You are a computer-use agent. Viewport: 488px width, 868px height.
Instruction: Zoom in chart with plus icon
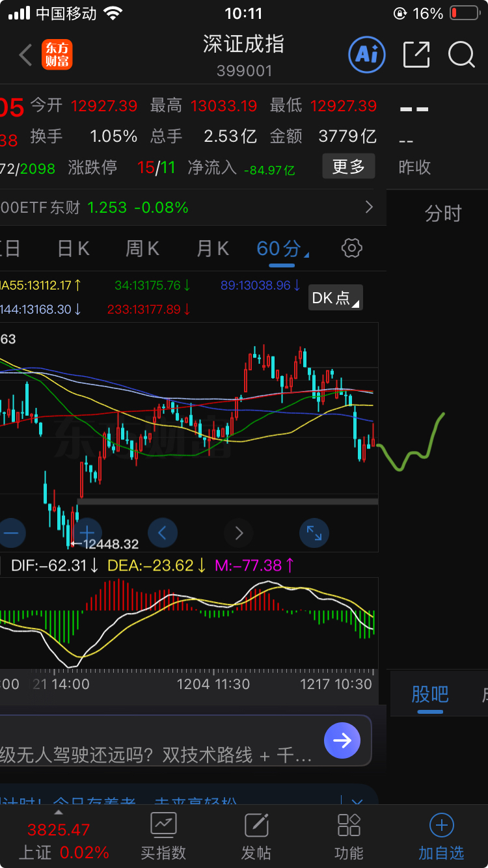click(x=87, y=533)
